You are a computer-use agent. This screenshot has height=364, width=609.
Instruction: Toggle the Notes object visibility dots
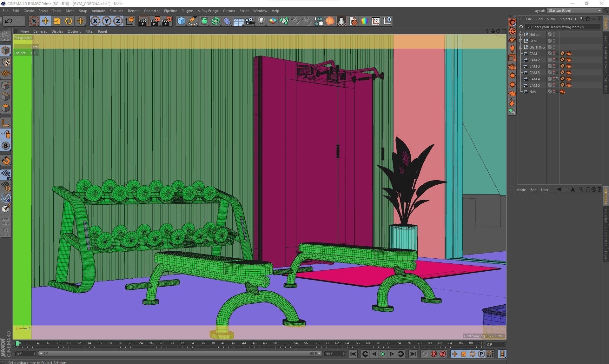click(x=554, y=35)
